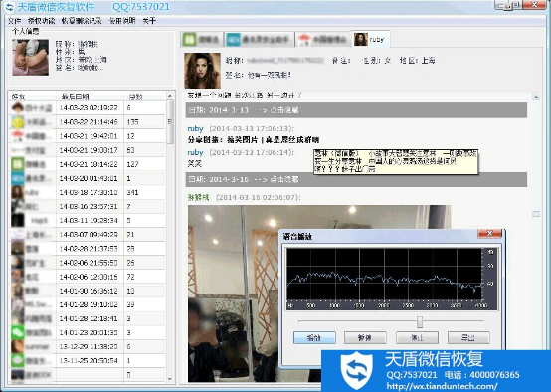Click ruby sender name at 17:06:13 message
This screenshot has height=392, width=551.
195,128
